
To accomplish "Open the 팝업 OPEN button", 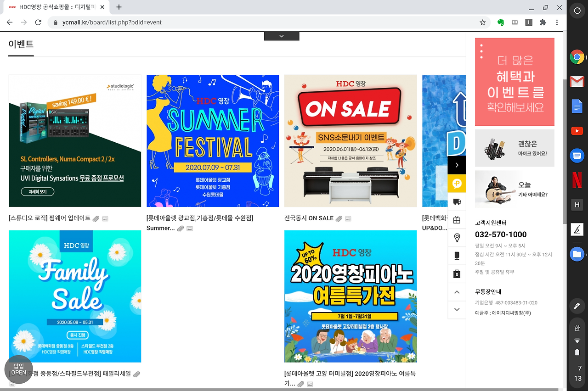I will [19, 369].
